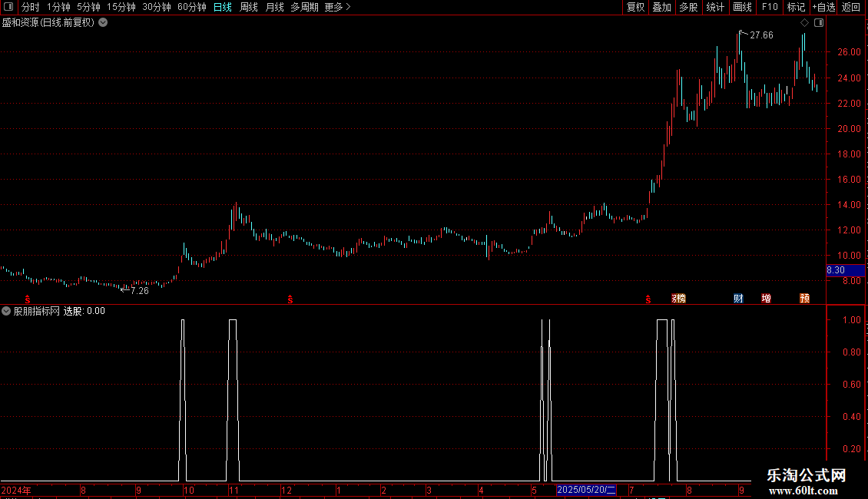Click the 选股: 0.00 indicator value

tap(84, 311)
